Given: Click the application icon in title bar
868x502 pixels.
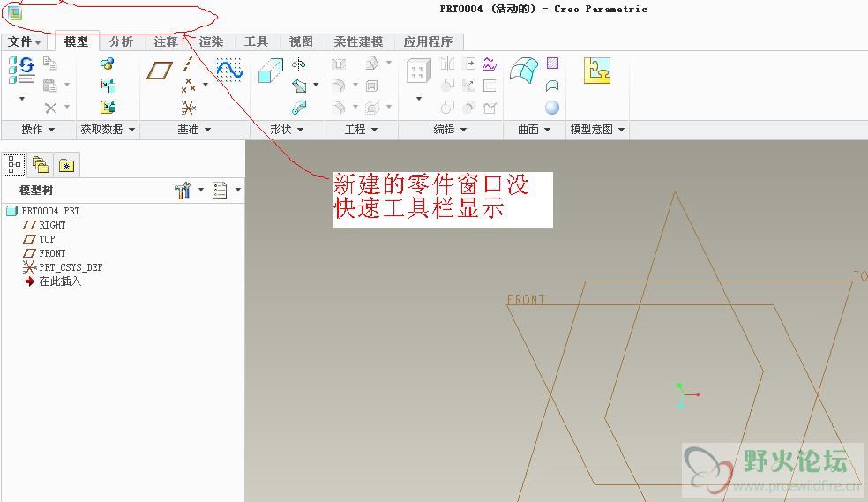Looking at the screenshot, I should [x=16, y=12].
